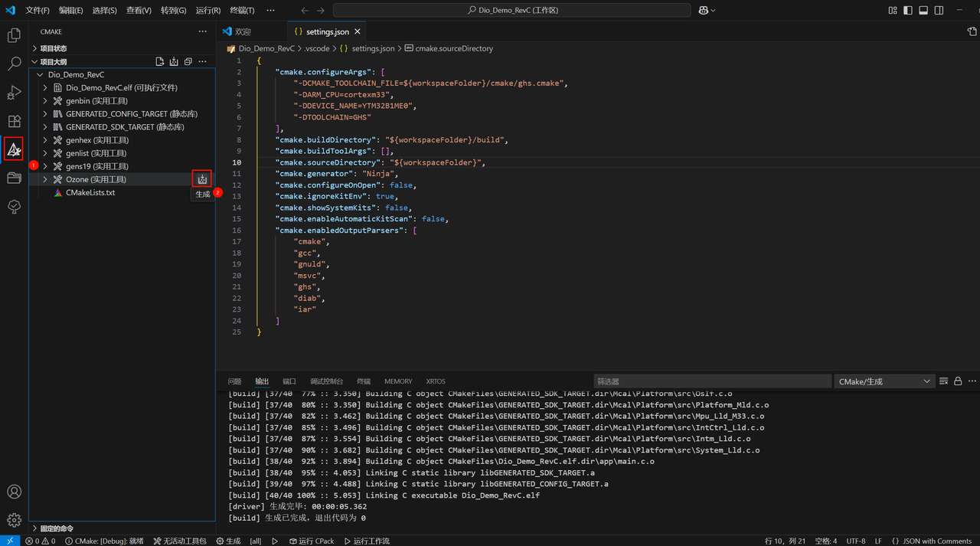Image resolution: width=980 pixels, height=546 pixels.
Task: Launch the target with the status bar play icon
Action: point(275,541)
